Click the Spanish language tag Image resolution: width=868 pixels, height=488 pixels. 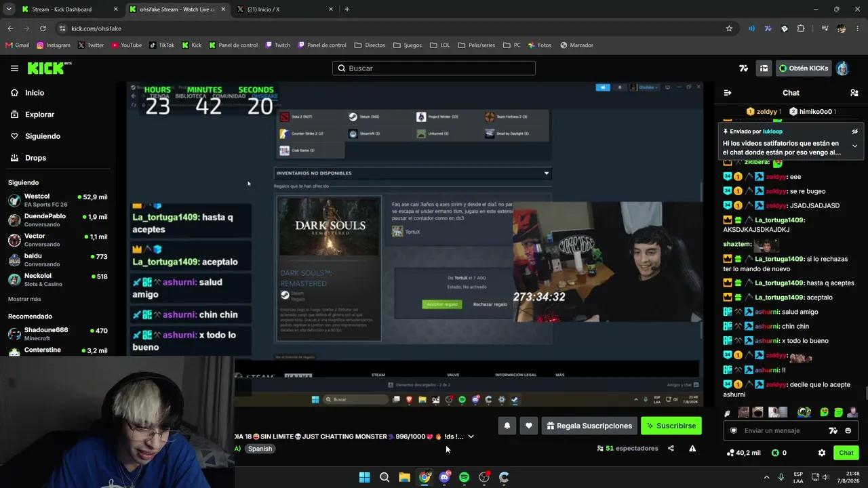pos(260,449)
